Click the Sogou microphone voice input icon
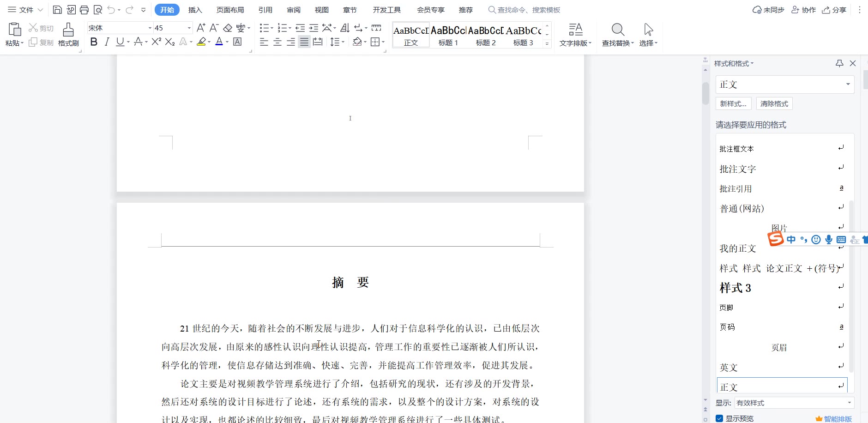868x423 pixels. [829, 239]
